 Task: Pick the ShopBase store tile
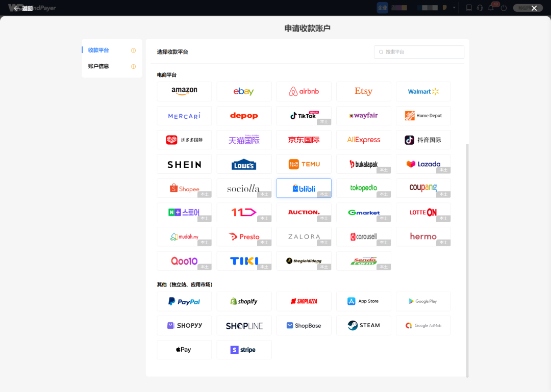point(304,326)
